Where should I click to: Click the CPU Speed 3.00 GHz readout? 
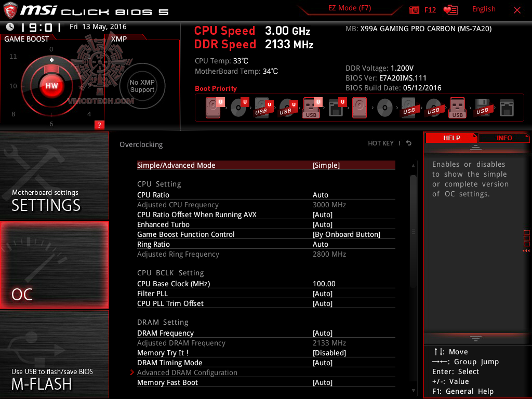252,31
